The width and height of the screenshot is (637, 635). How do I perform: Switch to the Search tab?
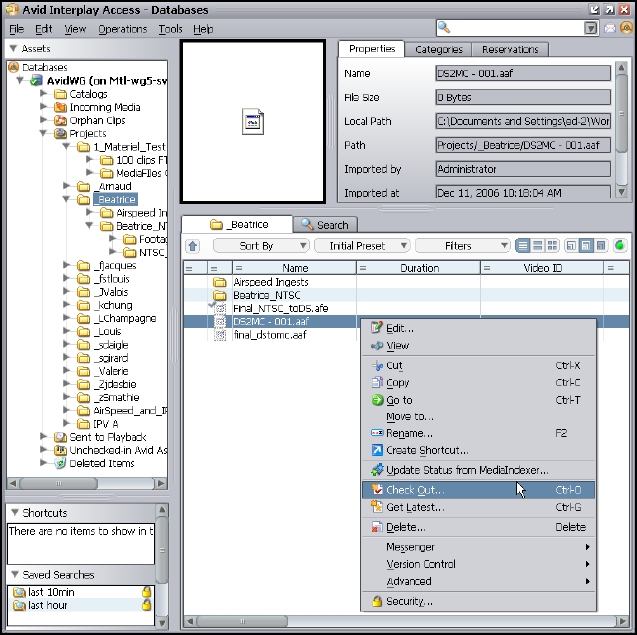(325, 225)
